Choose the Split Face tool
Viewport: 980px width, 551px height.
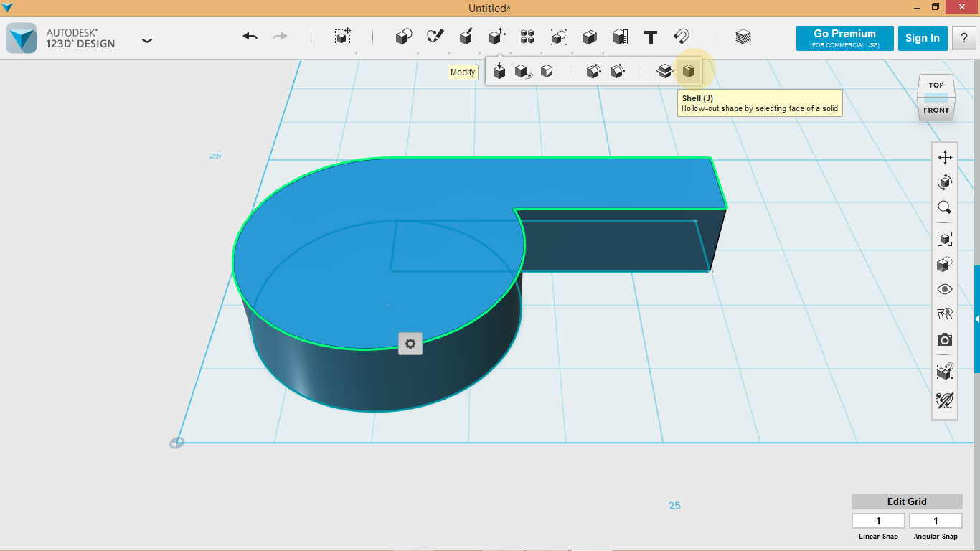click(x=547, y=71)
